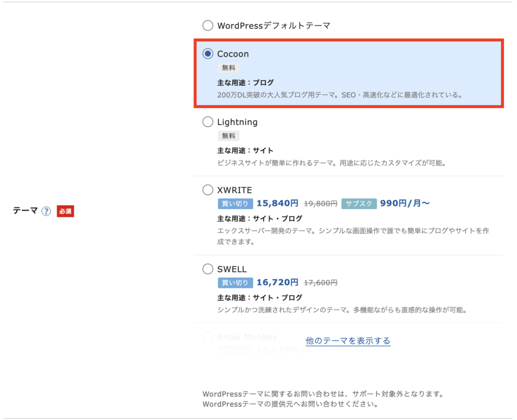Click the struck-through 17,600円 price

coord(321,283)
